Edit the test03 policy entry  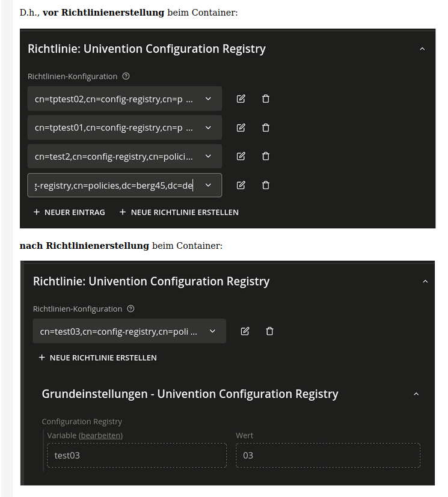[x=245, y=331]
